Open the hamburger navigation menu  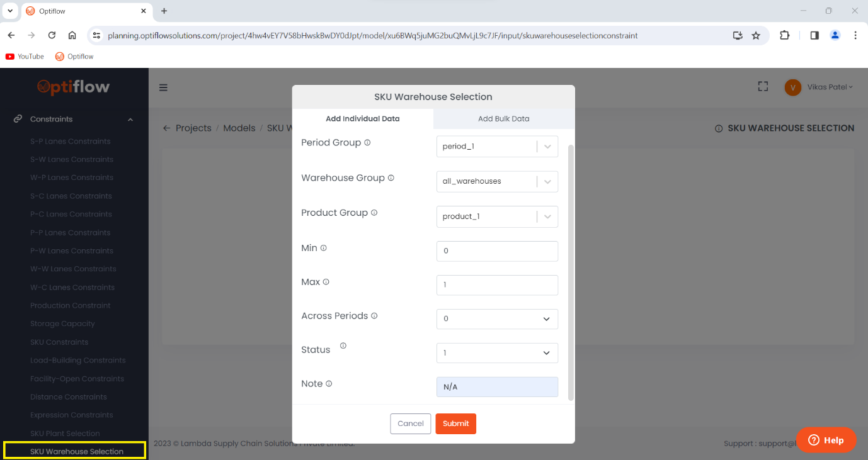click(x=163, y=87)
